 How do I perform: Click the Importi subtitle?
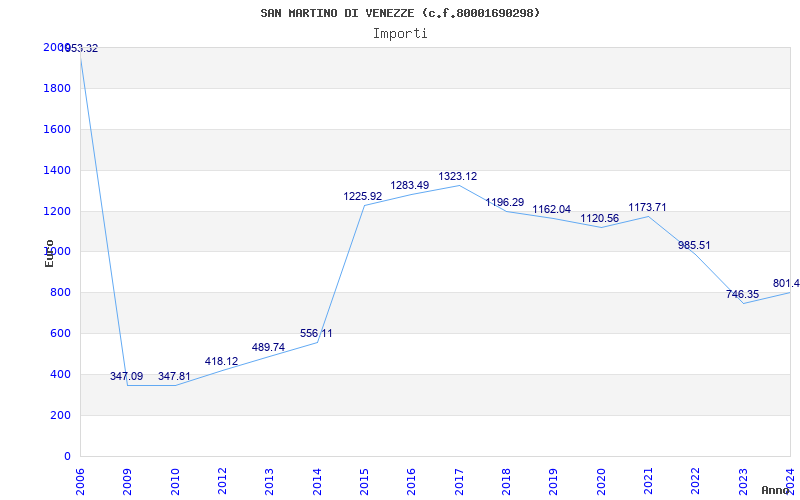coord(400,34)
